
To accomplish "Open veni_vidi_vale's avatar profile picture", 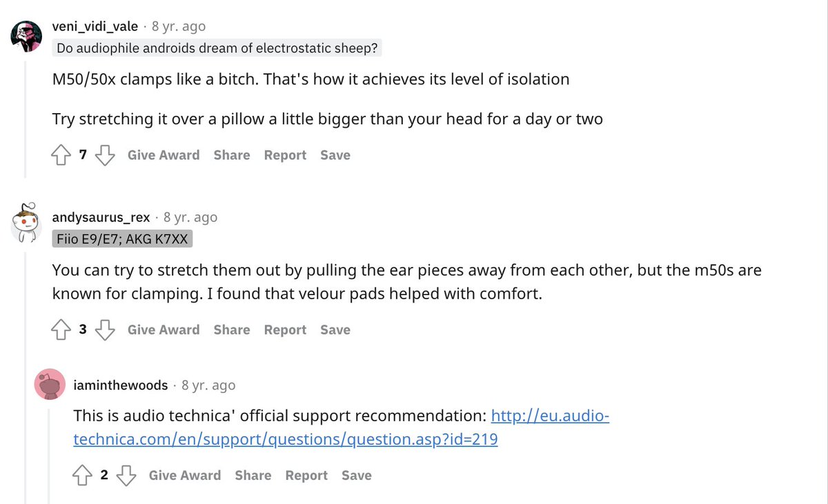I will pos(26,34).
